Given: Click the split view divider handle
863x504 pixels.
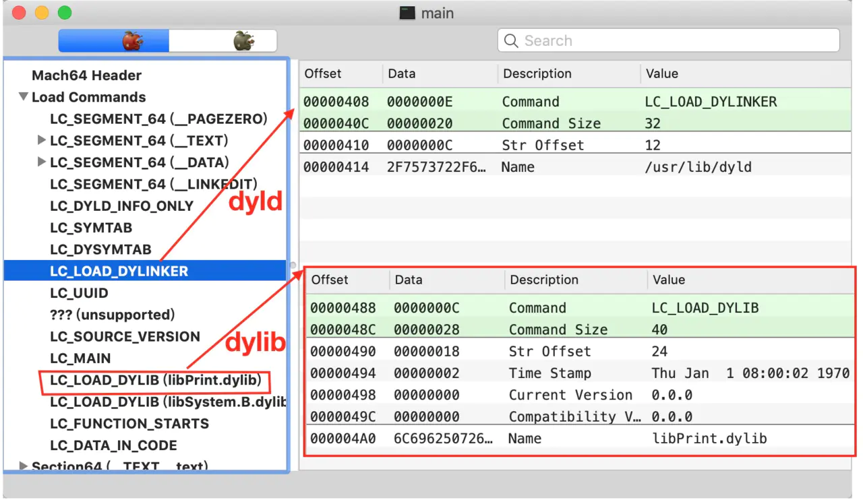Looking at the screenshot, I should coord(293,264).
